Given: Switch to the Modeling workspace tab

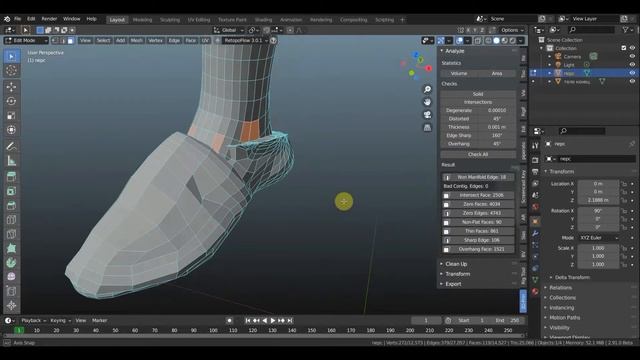Looking at the screenshot, I should tap(142, 20).
